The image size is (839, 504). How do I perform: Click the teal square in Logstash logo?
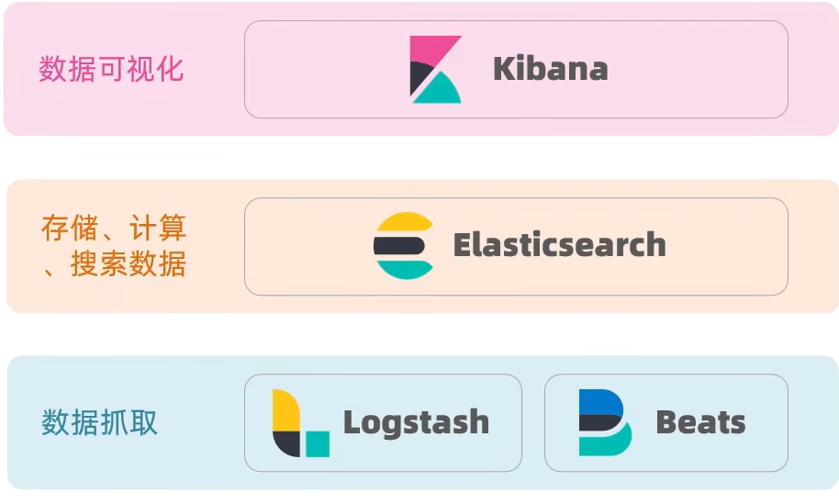318,444
